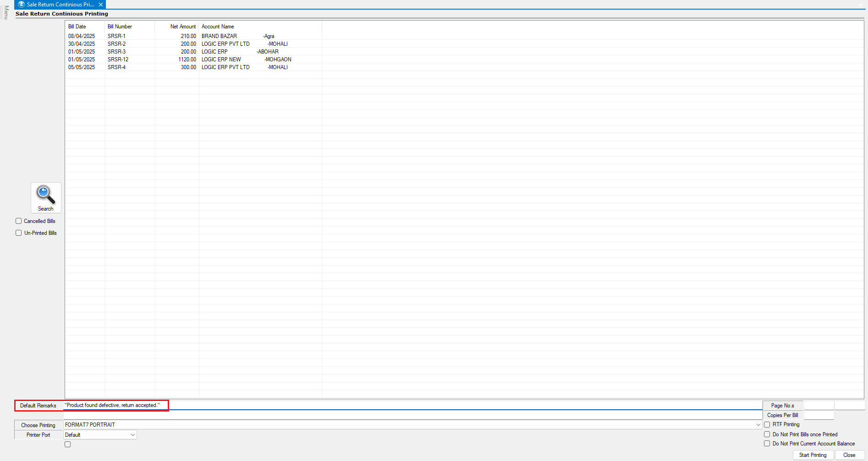This screenshot has width=868, height=461.
Task: Close the Sale Return Continious Printing tab
Action: [x=101, y=5]
